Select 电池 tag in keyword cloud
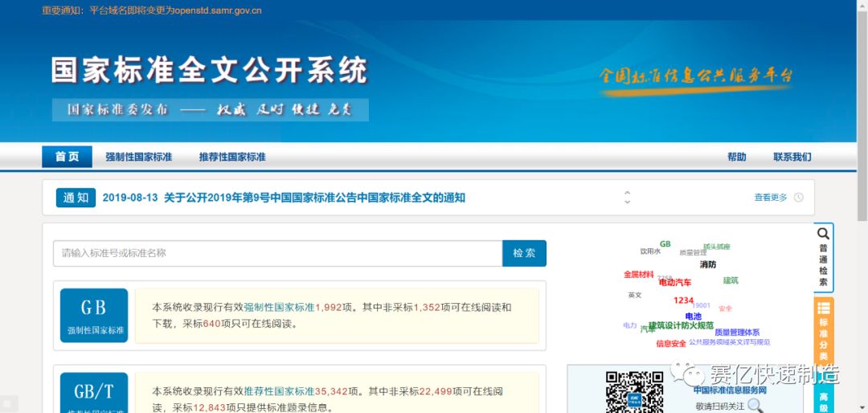Screen dimensions: 868x413 point(693,316)
